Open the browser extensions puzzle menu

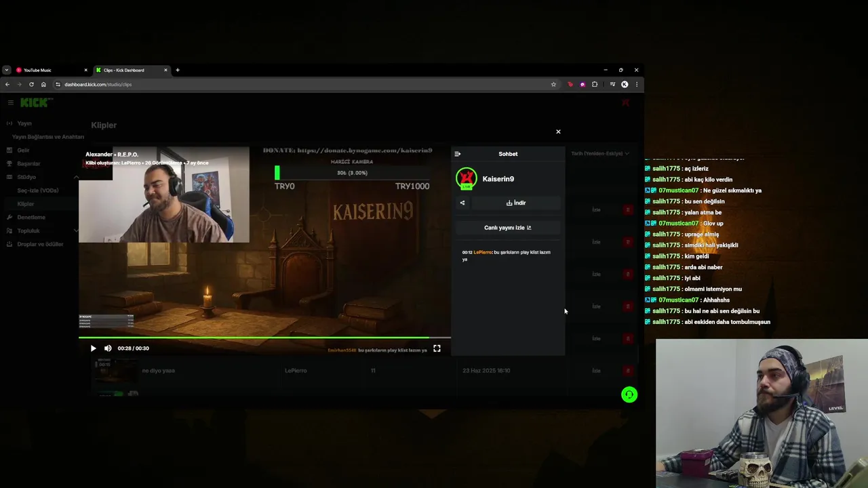click(x=595, y=85)
